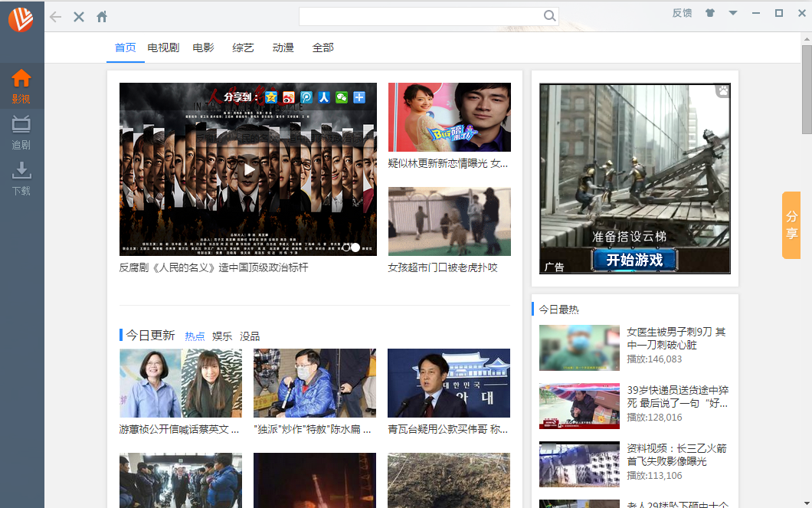
Task: Select the first carousel dot indicator
Action: click(x=346, y=247)
